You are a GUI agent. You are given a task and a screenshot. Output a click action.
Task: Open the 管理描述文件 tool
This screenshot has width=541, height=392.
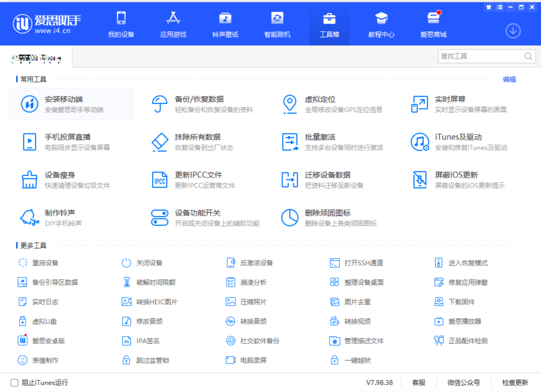(357, 340)
